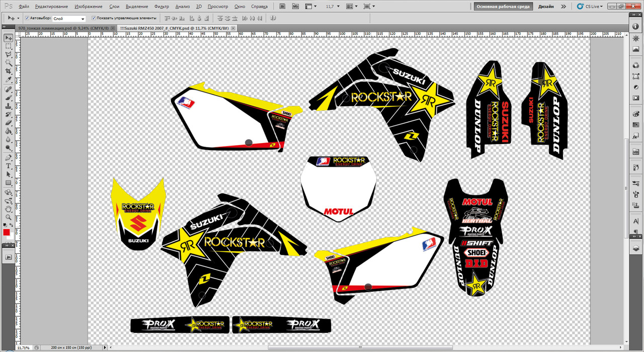Viewport: 644px width, 352px height.
Task: Open the Редактирование menu
Action: (x=51, y=7)
